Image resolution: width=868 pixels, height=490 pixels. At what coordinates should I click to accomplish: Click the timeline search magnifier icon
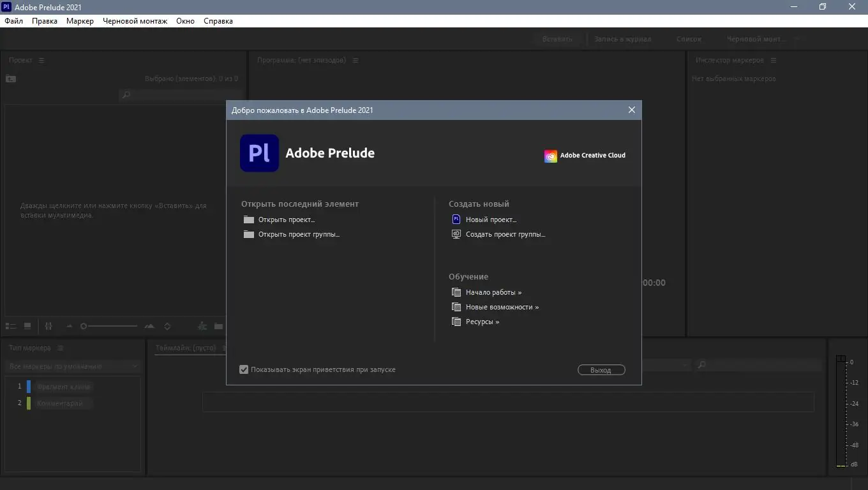[x=701, y=365]
